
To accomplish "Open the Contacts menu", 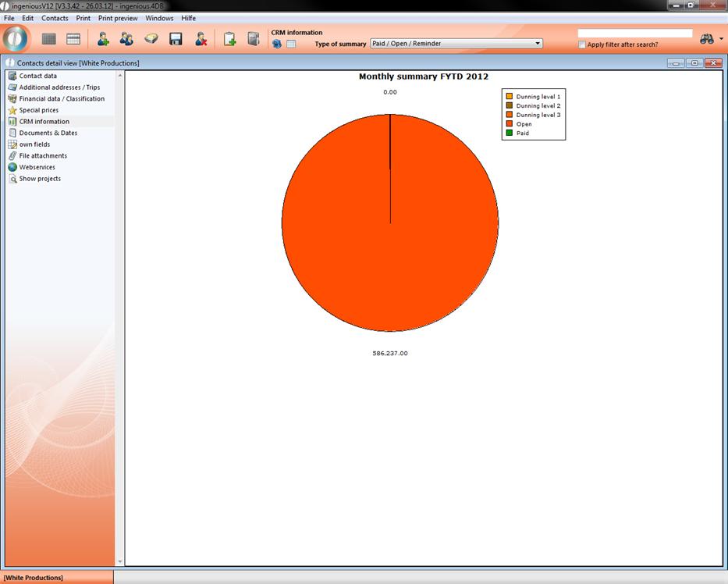I will 55,18.
